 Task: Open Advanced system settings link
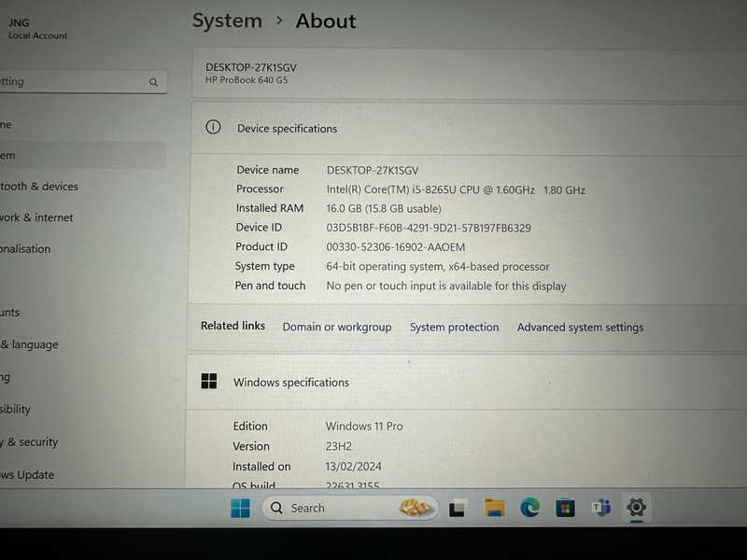point(580,328)
